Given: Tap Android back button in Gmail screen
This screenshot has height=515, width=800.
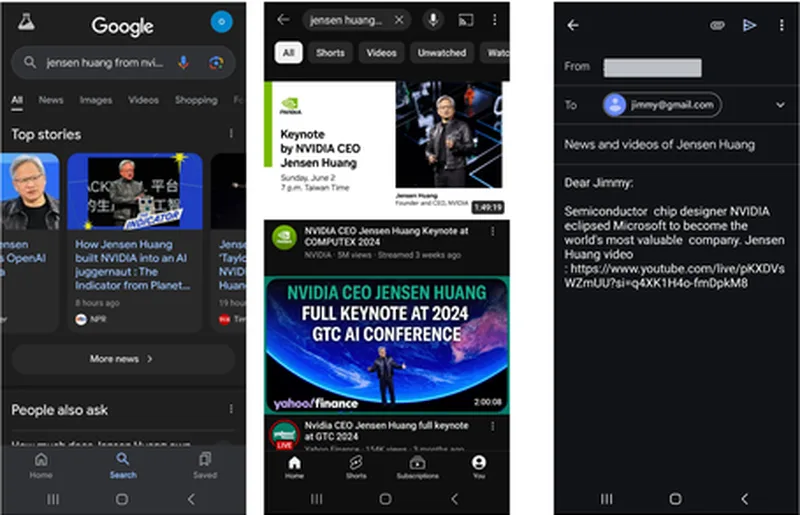Looking at the screenshot, I should (744, 499).
